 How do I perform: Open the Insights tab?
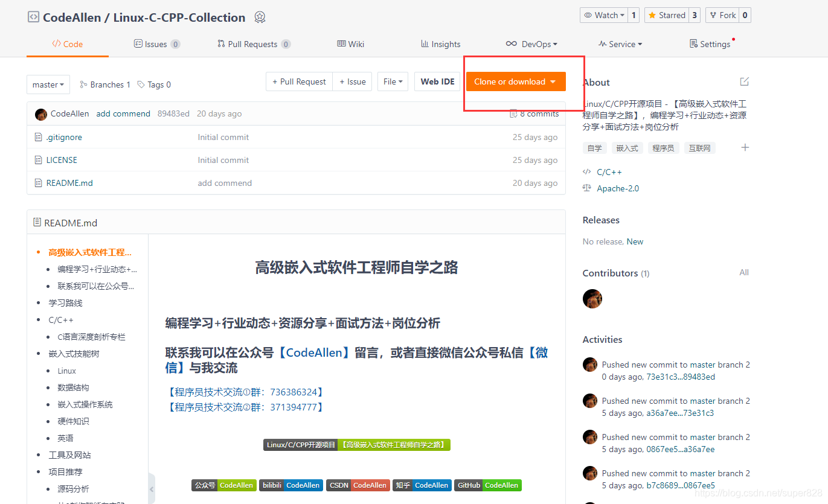click(x=441, y=44)
